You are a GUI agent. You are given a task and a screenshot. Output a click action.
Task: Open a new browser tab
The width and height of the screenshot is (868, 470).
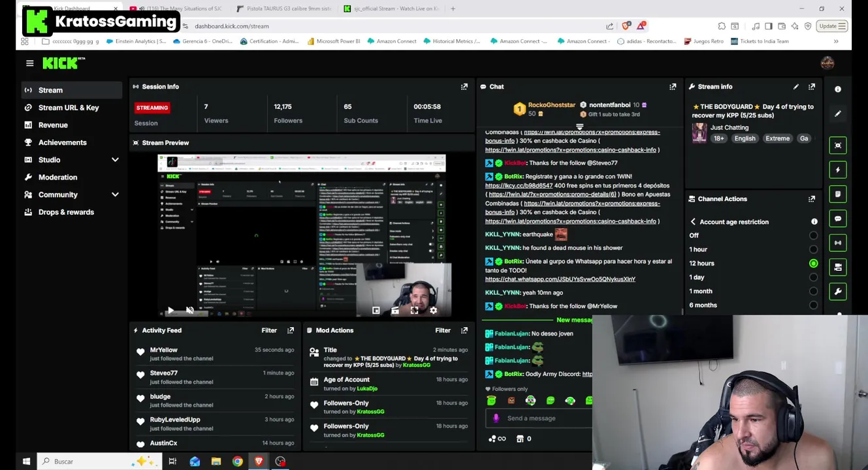tap(453, 8)
